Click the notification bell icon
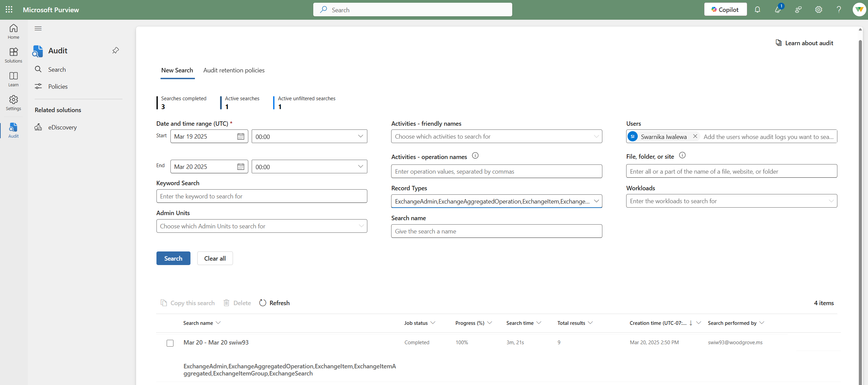The image size is (868, 385). (757, 10)
